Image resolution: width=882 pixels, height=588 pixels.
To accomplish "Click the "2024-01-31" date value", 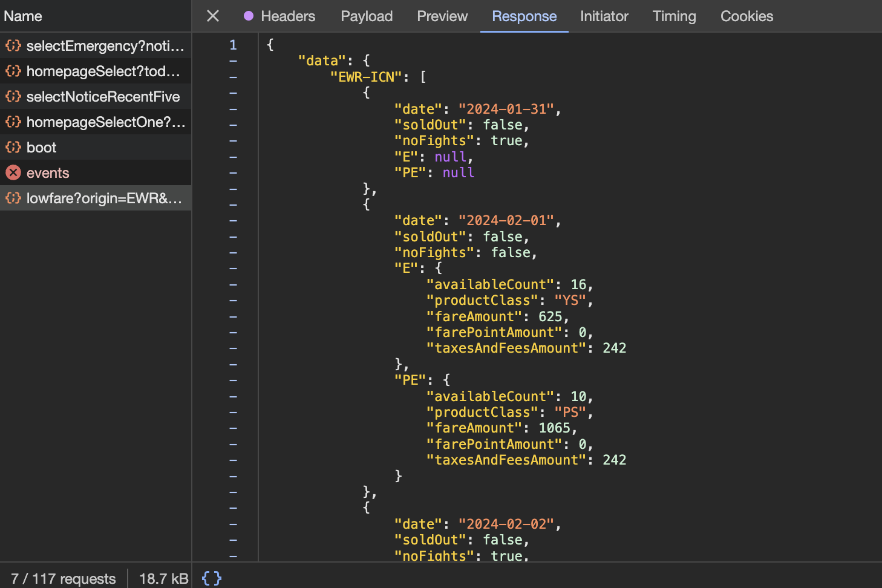I will [506, 109].
